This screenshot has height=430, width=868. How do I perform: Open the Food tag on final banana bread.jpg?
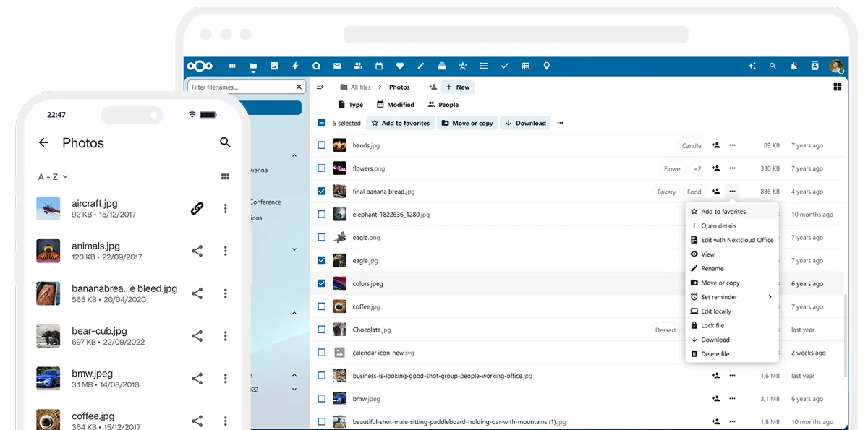694,192
